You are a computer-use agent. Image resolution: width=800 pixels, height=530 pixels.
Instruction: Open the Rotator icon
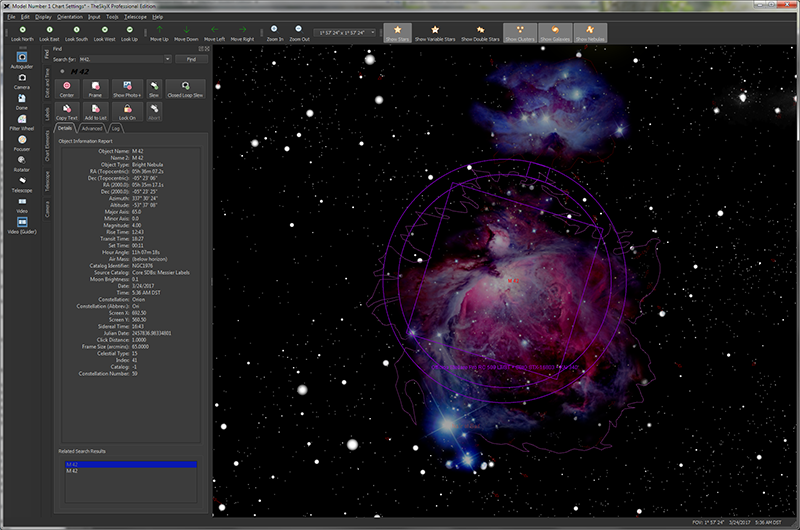(x=22, y=164)
